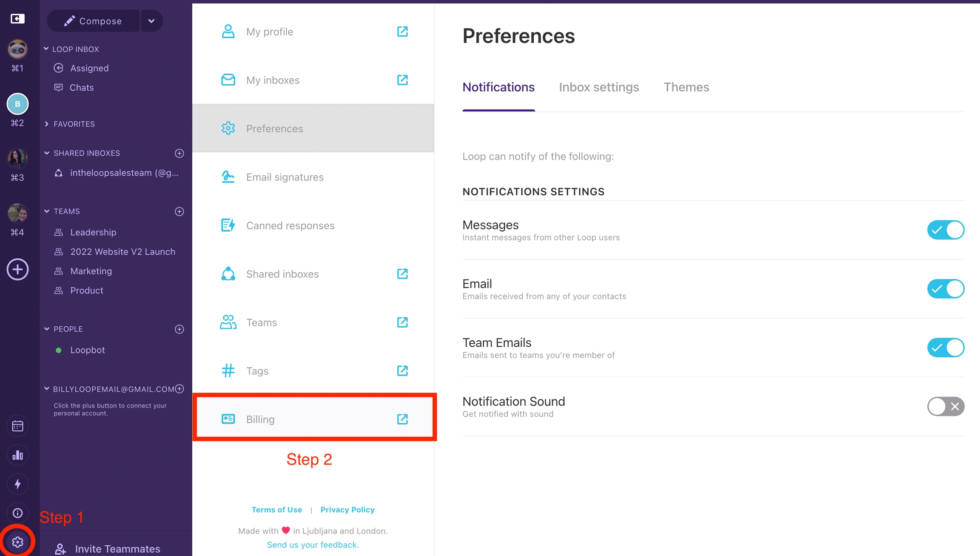
Task: Turn off Team Emails notifications toggle
Action: pos(946,348)
